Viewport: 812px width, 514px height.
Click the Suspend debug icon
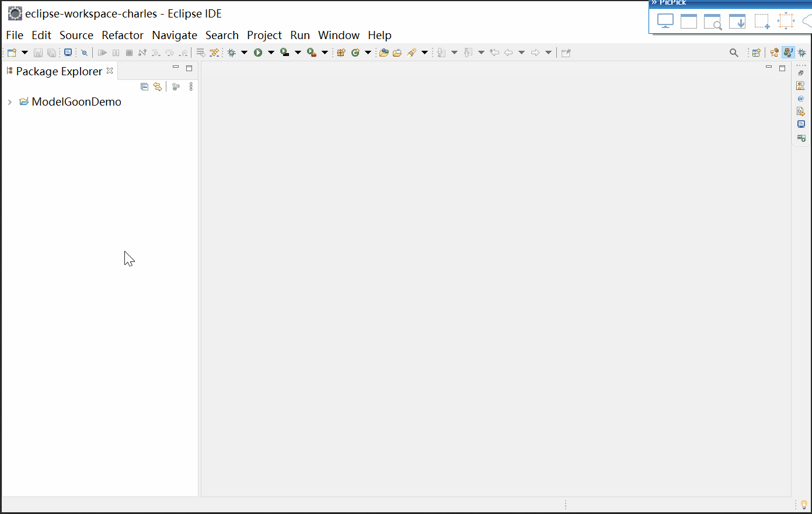[116, 53]
